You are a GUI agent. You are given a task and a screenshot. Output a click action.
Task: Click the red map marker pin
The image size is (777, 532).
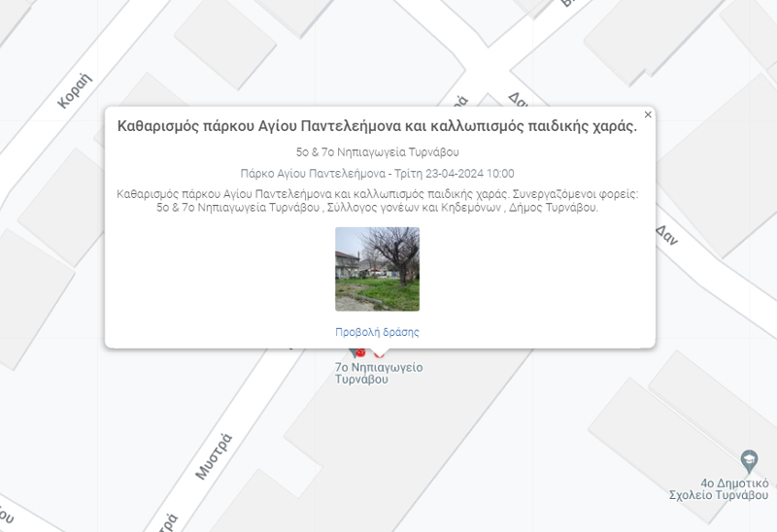(x=360, y=352)
